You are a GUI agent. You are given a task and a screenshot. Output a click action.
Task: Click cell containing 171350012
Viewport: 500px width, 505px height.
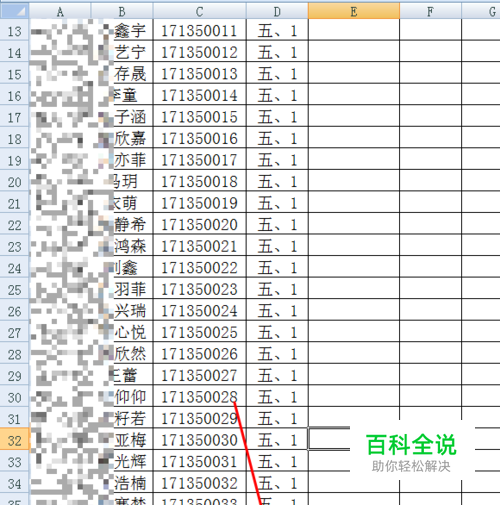point(199,52)
